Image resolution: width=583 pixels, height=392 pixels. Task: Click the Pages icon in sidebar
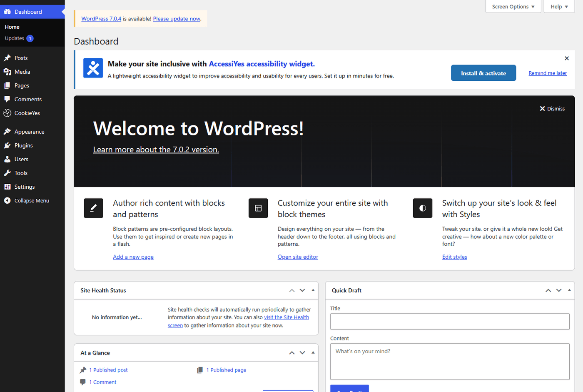[7, 85]
